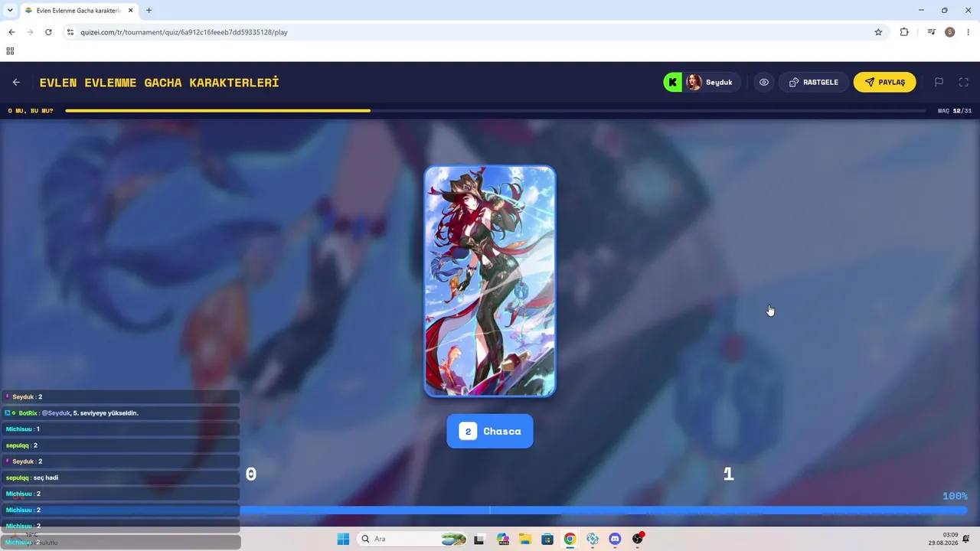
Task: Navigate back in the browser
Action: [11, 32]
